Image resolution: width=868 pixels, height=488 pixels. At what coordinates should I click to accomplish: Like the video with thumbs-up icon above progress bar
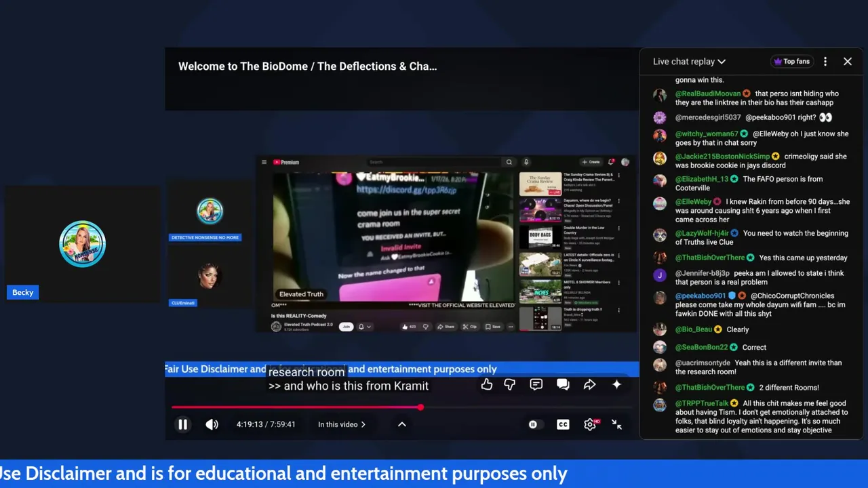click(x=487, y=384)
